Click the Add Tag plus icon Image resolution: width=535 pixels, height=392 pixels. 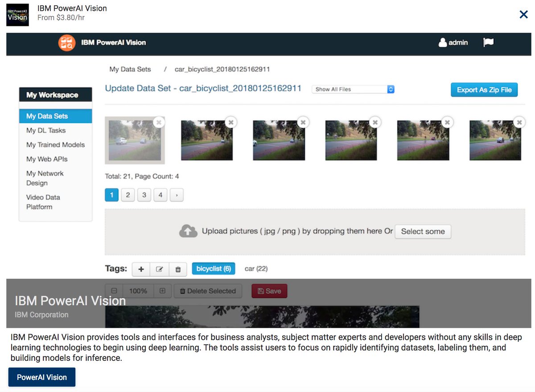(140, 269)
